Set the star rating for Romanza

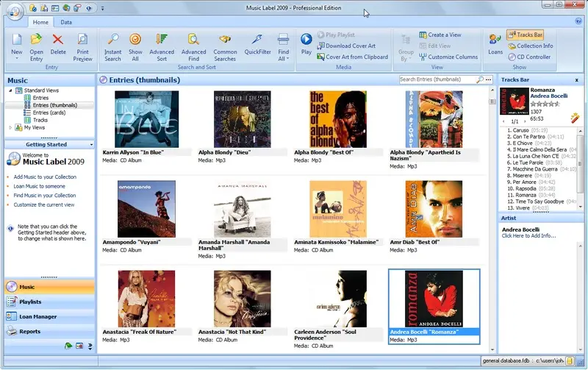[545, 104]
